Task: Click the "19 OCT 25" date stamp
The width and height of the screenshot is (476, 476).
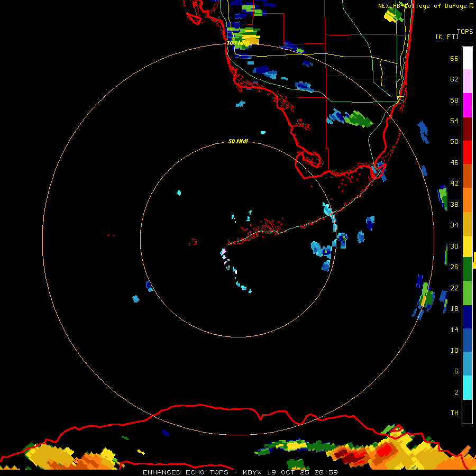Action: (288, 472)
